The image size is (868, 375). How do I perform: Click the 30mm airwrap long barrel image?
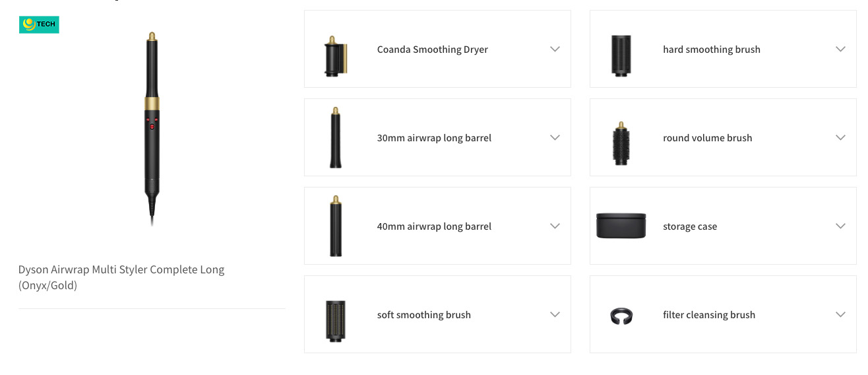[x=336, y=137]
